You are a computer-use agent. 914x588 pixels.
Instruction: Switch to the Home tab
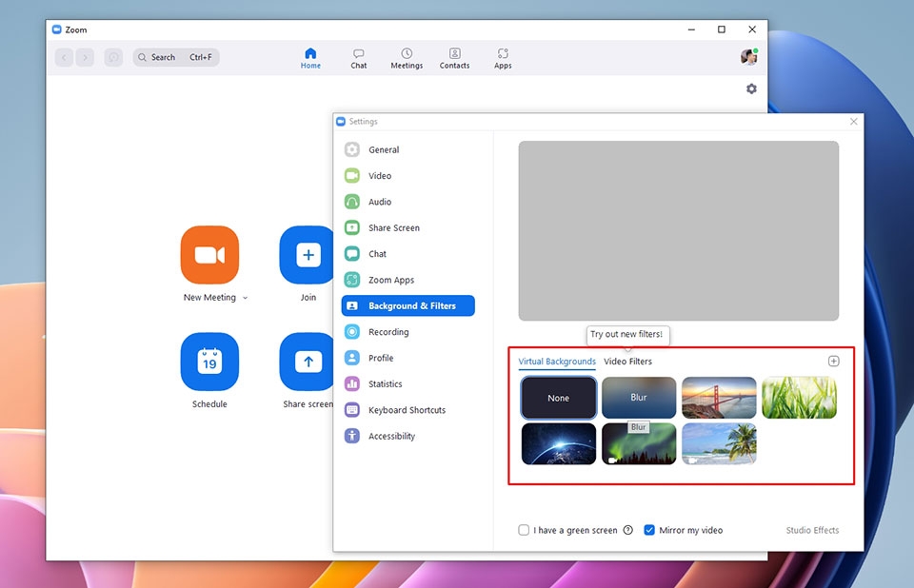[310, 58]
